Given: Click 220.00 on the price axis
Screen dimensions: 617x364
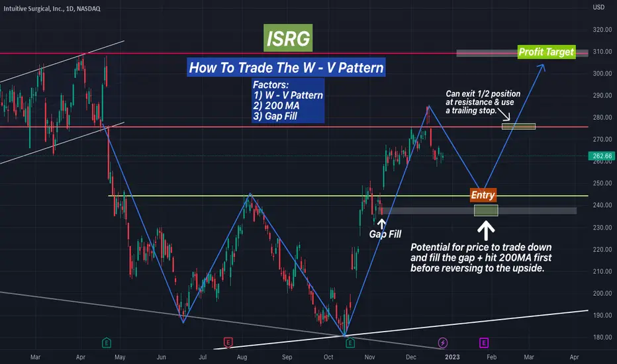Looking at the screenshot, I should [x=602, y=250].
